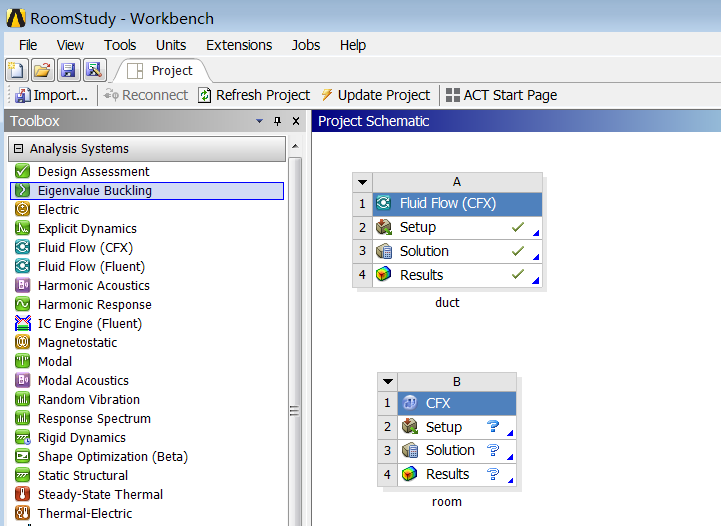
Task: Select the CFX header cell in system B
Action: pos(457,403)
